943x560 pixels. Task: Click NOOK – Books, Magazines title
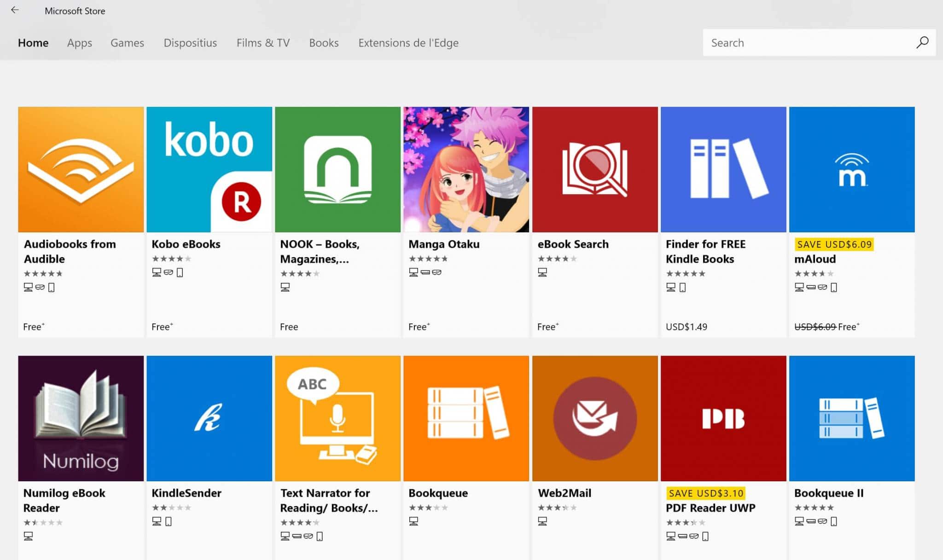[x=320, y=251]
